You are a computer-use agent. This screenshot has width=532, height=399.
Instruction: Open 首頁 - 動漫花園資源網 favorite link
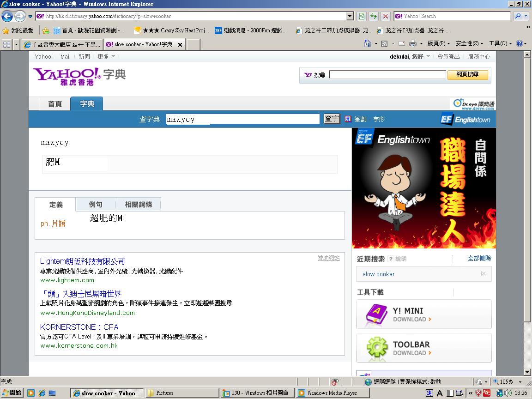(x=90, y=30)
